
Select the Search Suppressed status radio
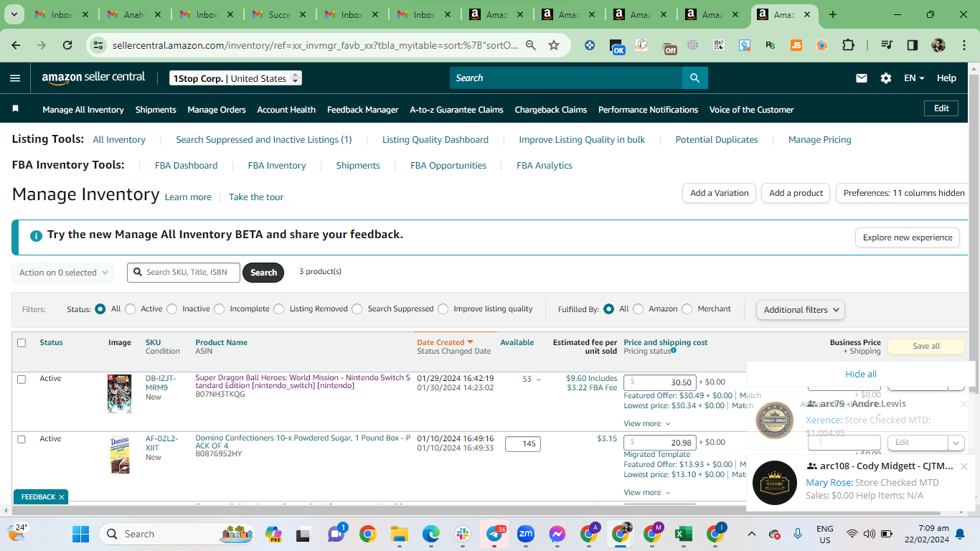pos(357,309)
